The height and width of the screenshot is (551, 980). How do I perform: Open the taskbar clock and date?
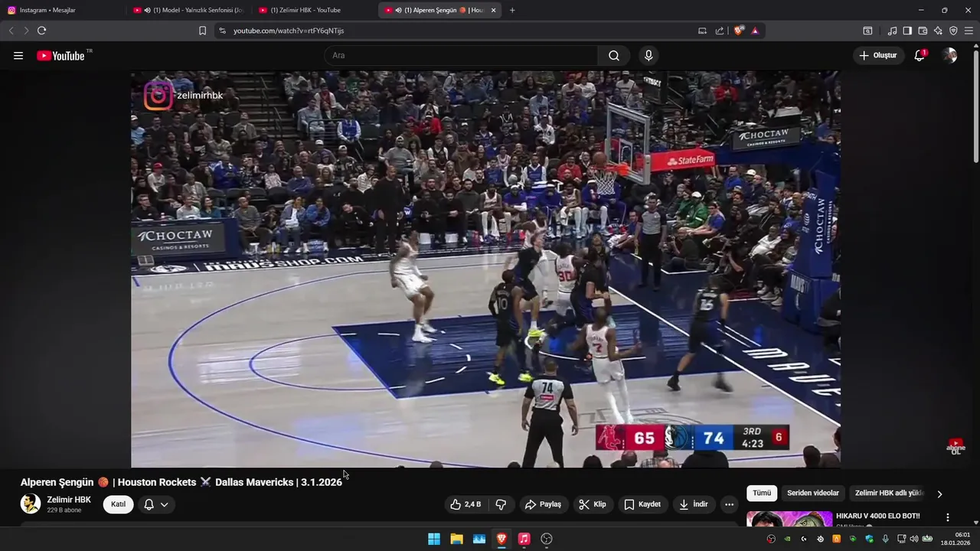pyautogui.click(x=955, y=539)
